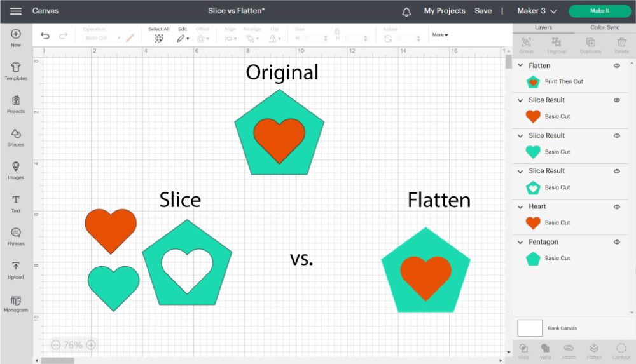Viewport: 636px width, 364px height.
Task: Collapse the first Slice Result group
Action: point(520,100)
